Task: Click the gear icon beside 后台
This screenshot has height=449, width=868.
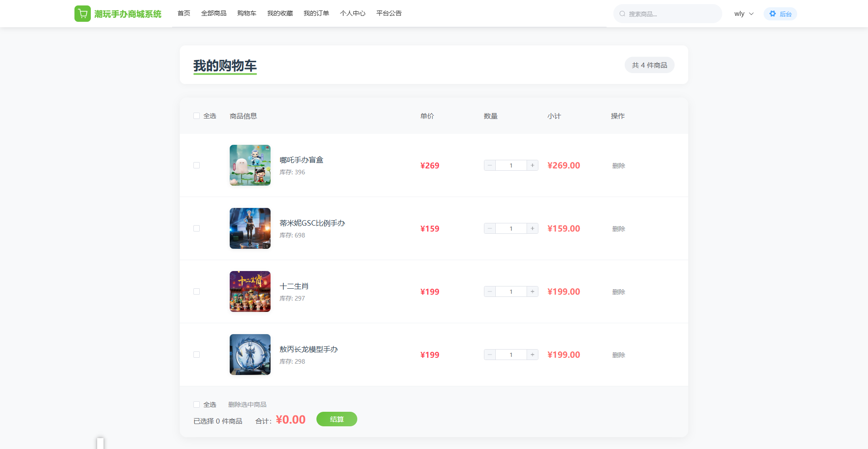Action: point(772,14)
